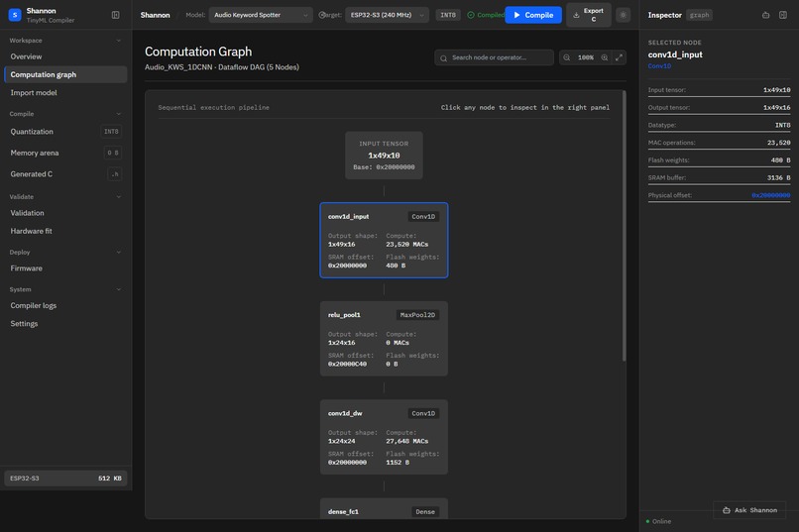Click SRAM buffer value 3136 B

(x=778, y=177)
